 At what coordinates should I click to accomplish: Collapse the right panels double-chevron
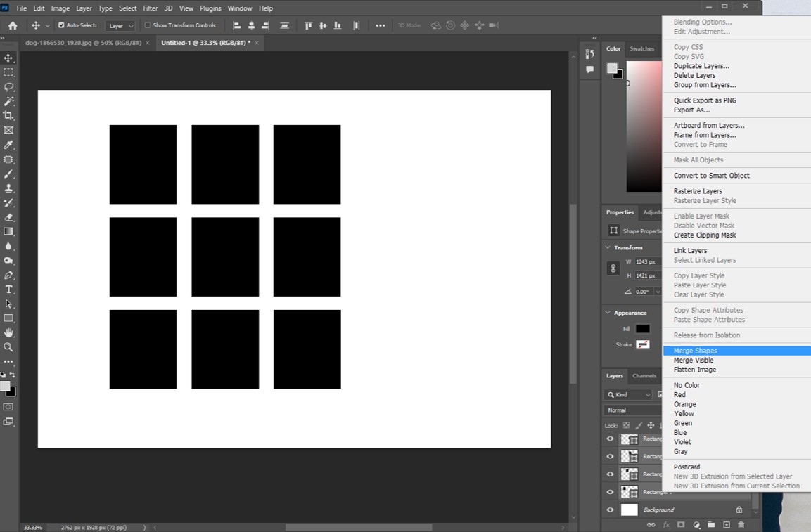595,38
